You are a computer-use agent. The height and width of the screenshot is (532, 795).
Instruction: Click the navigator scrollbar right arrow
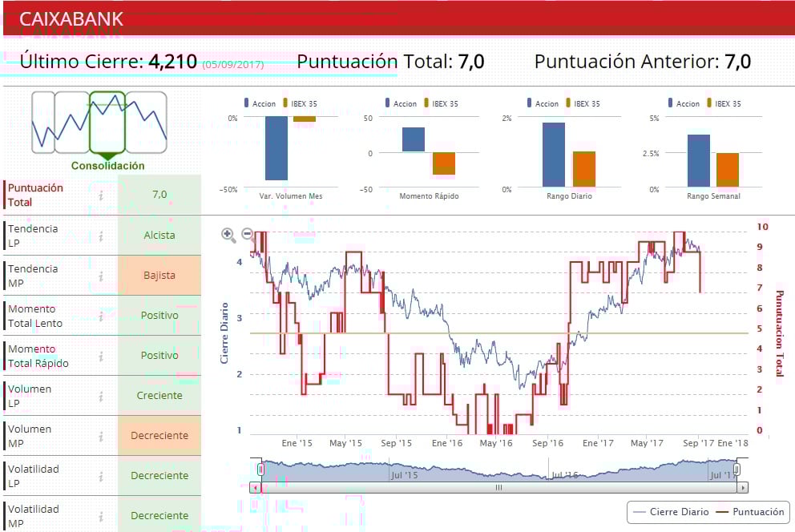coord(743,488)
